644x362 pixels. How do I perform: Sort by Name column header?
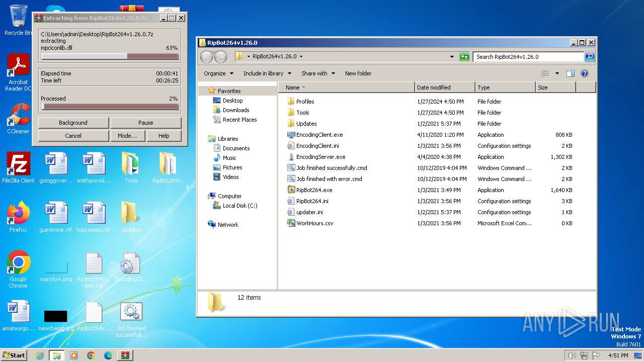tap(347, 87)
